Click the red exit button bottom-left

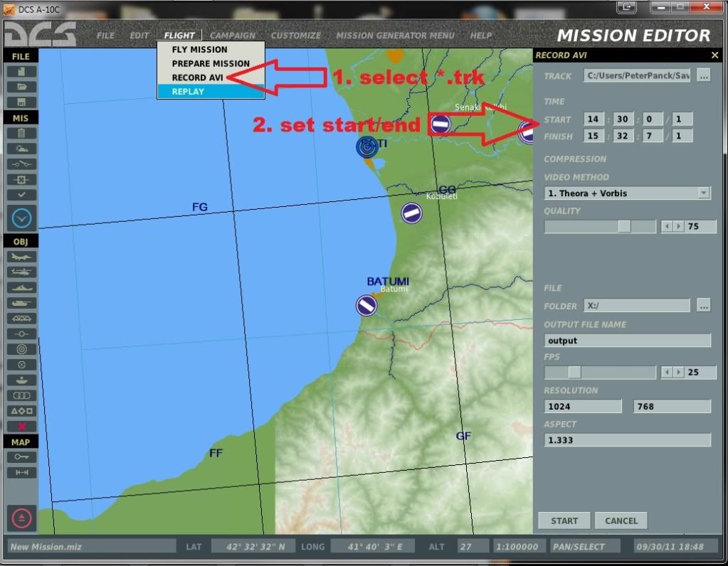click(21, 518)
